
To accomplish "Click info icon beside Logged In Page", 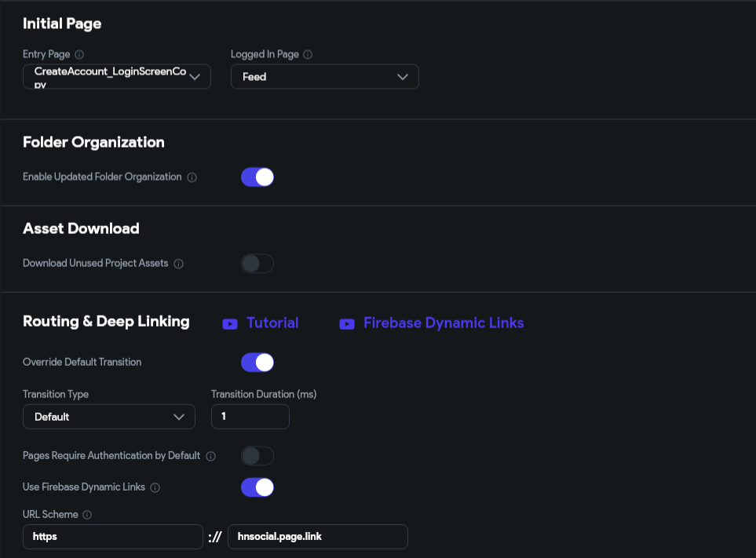I will coord(308,54).
